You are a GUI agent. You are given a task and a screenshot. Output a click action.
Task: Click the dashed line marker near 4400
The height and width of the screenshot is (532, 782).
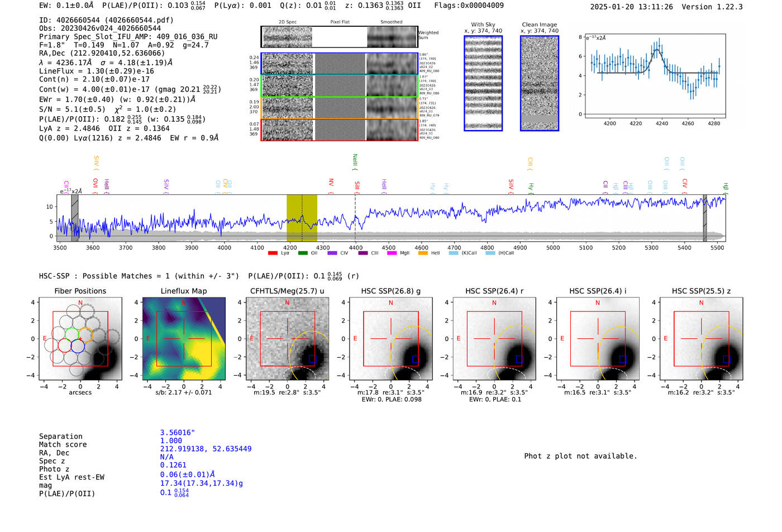click(x=355, y=218)
